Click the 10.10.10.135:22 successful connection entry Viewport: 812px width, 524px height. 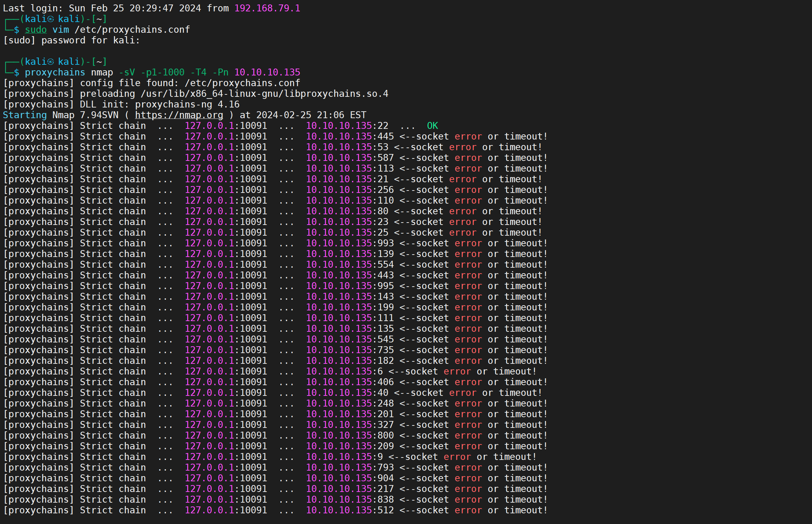pyautogui.click(x=347, y=126)
